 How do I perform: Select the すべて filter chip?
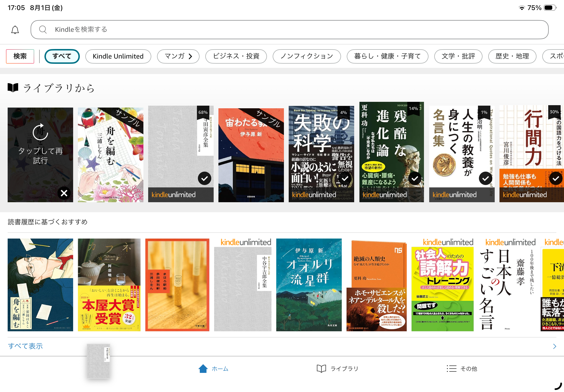point(62,56)
